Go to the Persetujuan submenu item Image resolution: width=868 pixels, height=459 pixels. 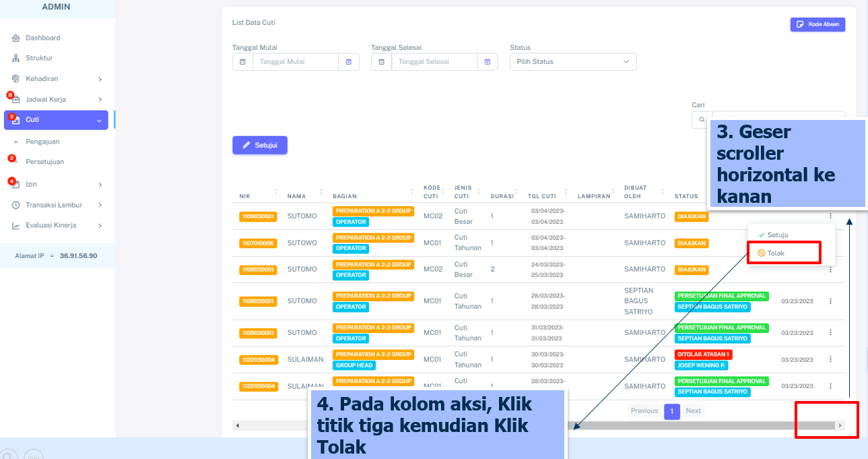(44, 162)
